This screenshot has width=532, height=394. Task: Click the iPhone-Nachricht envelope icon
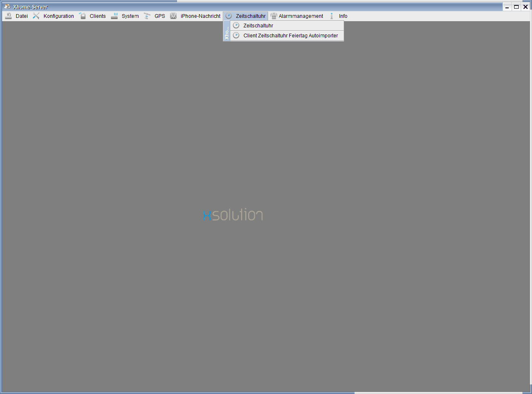[x=173, y=16]
